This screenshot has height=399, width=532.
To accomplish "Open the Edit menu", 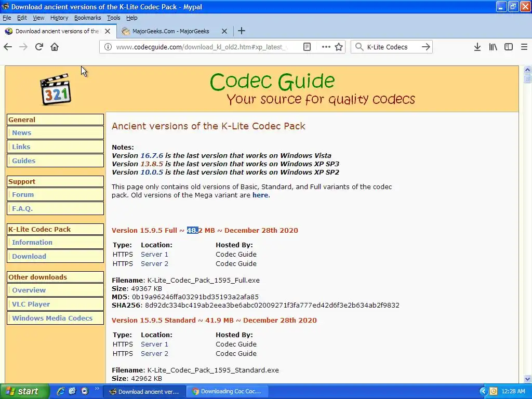I will click(22, 18).
